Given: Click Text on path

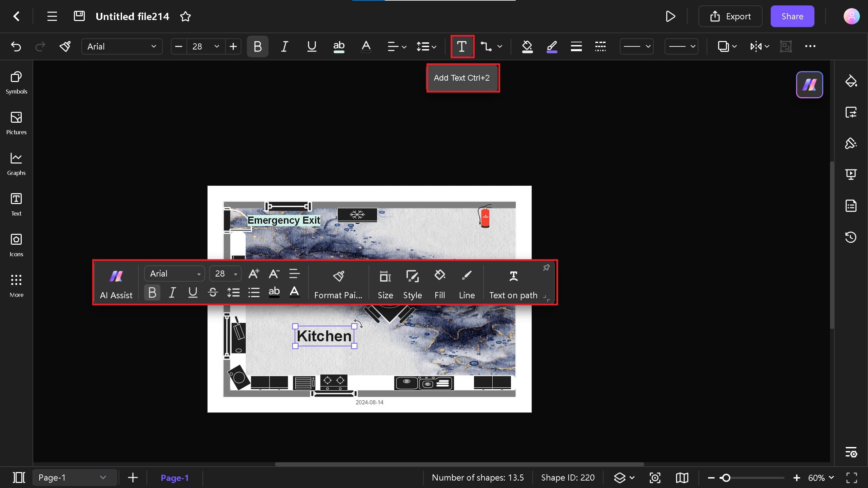Looking at the screenshot, I should [513, 284].
